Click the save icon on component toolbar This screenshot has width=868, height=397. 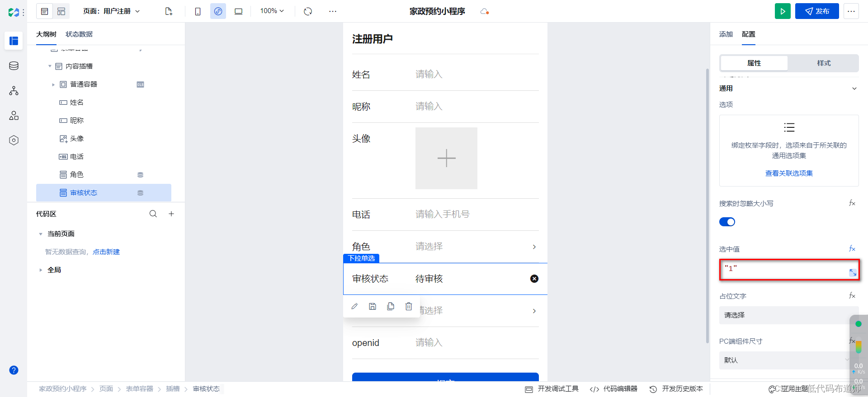pos(373,306)
